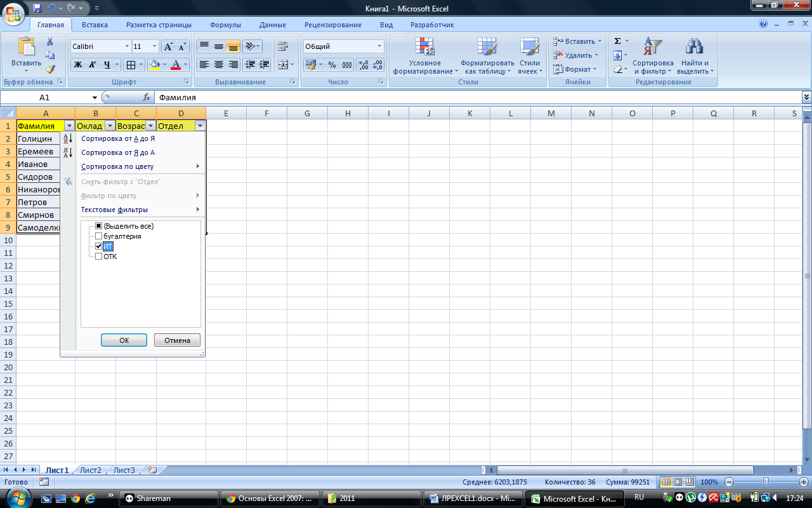Open the Оклад column filter dropdown
Screen dimensions: 812x508
tap(110, 126)
